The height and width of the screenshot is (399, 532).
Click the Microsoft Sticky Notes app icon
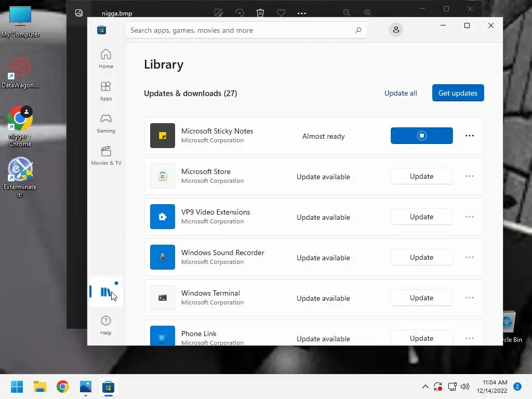(x=163, y=136)
